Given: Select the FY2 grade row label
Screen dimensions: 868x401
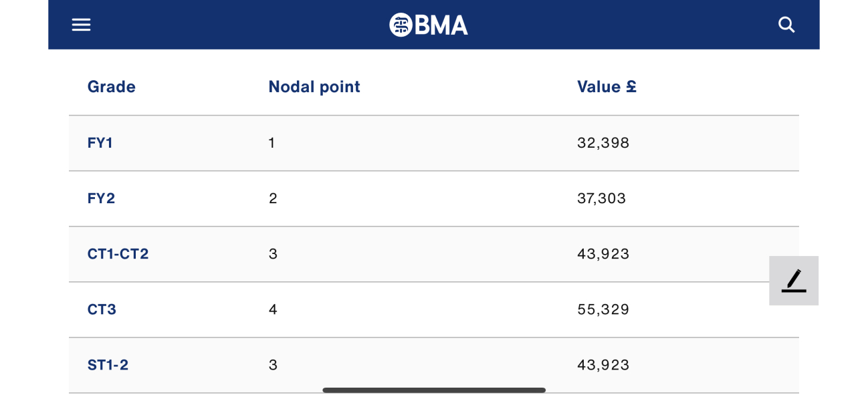Looking at the screenshot, I should coord(101,198).
